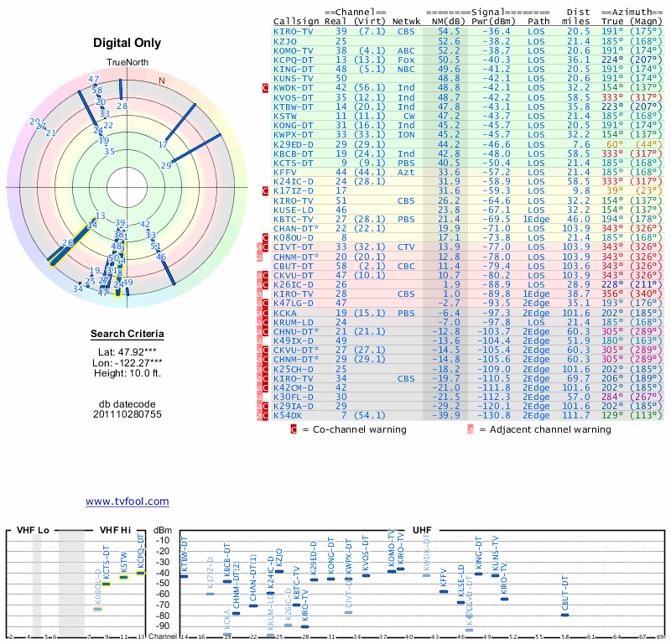Click the red co-channel warning legend icon
Image resolution: width=671 pixels, height=644 pixels.
coord(294,429)
